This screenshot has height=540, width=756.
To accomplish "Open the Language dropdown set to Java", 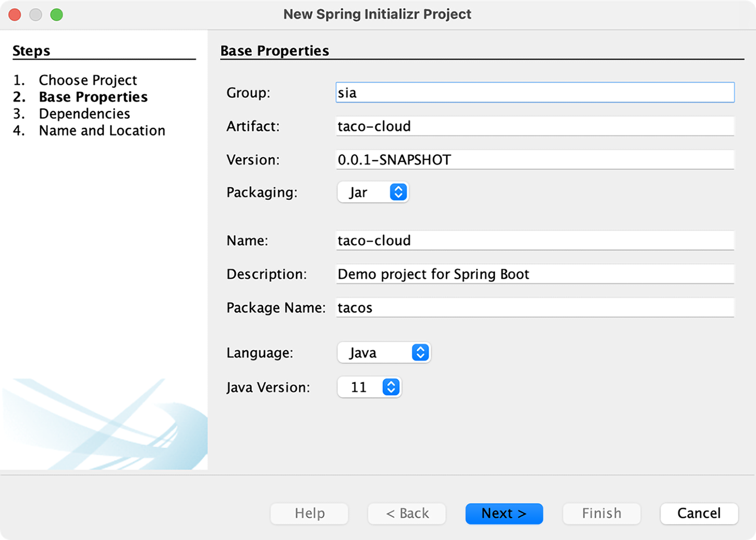I will coord(384,353).
